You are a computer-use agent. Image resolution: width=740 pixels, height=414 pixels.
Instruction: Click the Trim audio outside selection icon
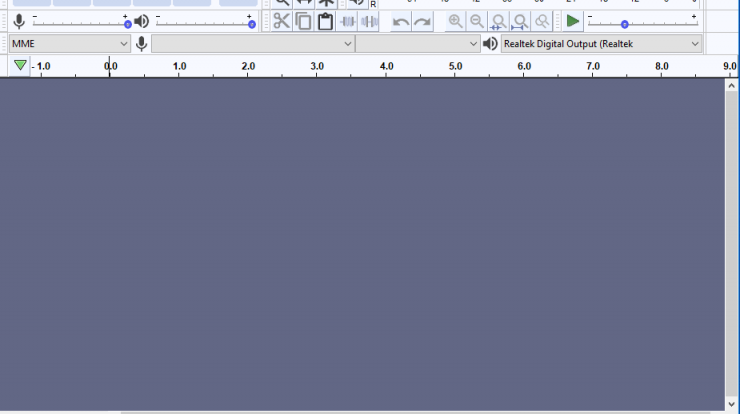pyautogui.click(x=348, y=21)
